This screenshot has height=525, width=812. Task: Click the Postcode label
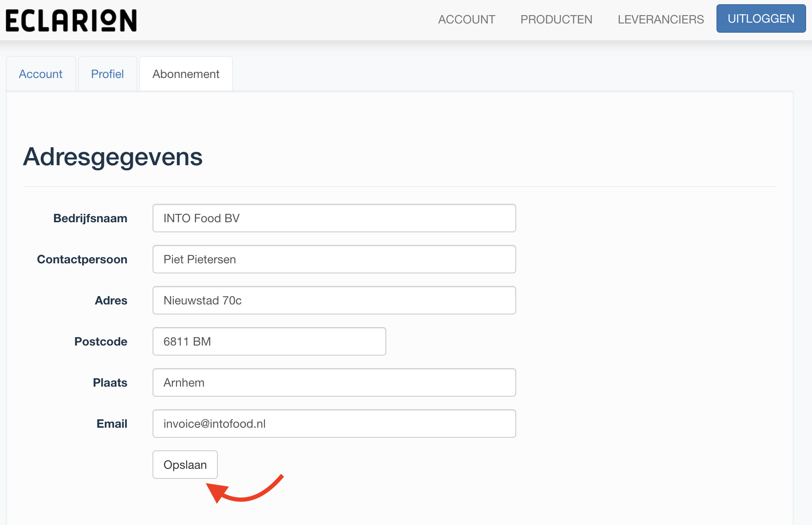pyautogui.click(x=101, y=341)
